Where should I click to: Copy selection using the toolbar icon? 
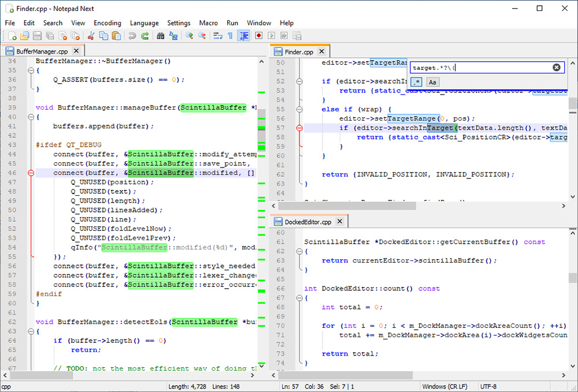[104, 36]
